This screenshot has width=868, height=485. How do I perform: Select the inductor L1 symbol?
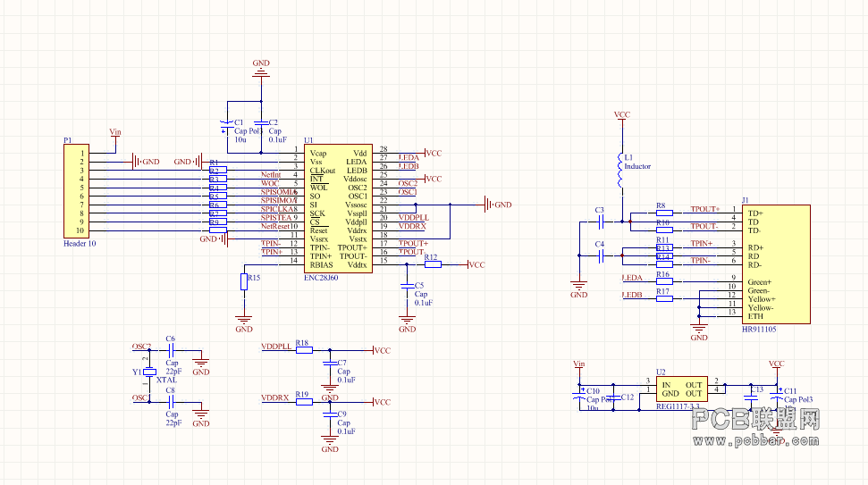tap(620, 171)
